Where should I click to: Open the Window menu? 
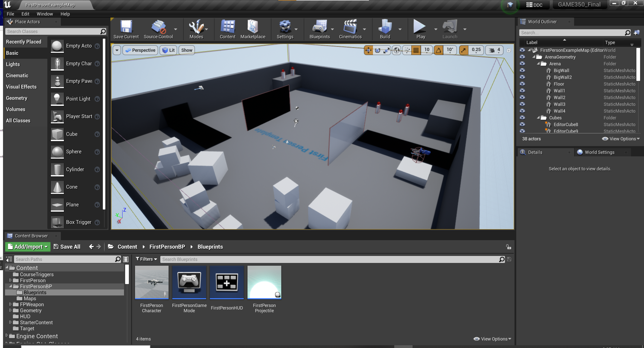(x=45, y=14)
